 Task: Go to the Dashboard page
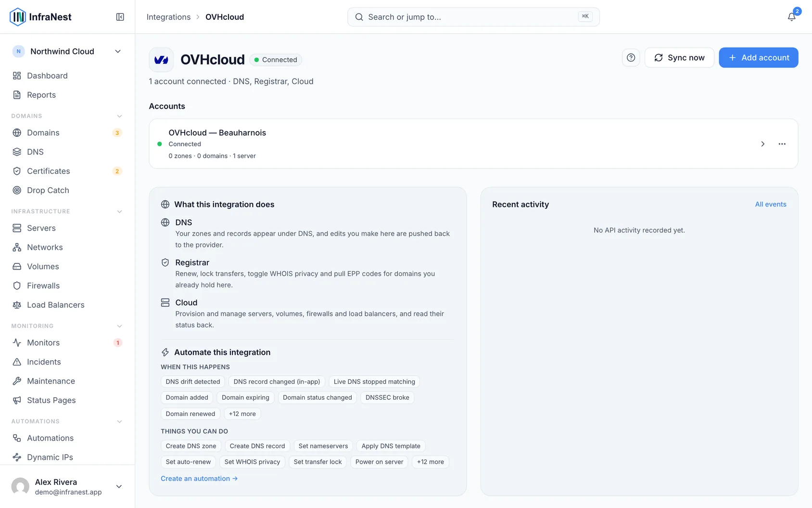67,76
